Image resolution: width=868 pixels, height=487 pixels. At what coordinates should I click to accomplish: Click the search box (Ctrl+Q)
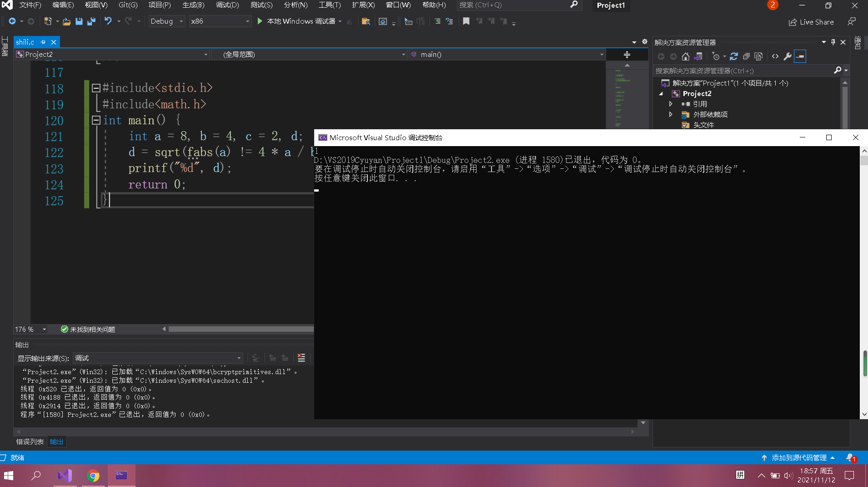(518, 5)
